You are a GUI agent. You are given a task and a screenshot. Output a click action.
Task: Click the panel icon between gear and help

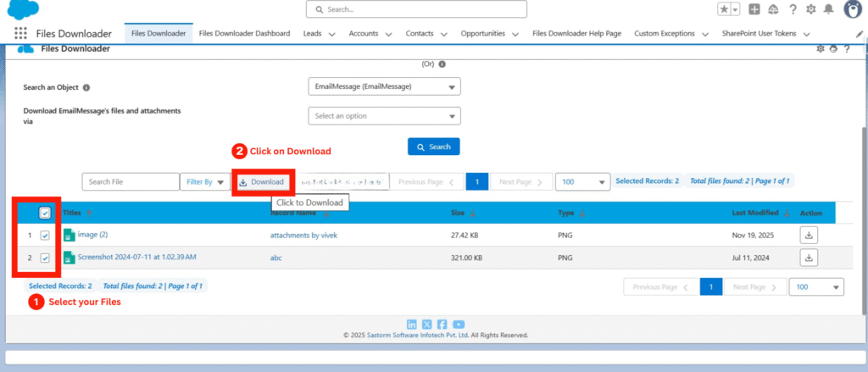(x=834, y=48)
